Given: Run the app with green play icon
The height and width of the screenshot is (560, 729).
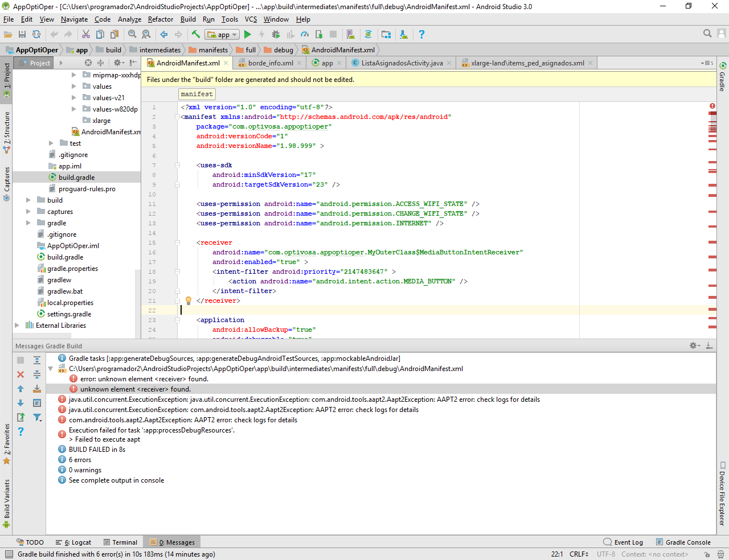Looking at the screenshot, I should (x=248, y=35).
